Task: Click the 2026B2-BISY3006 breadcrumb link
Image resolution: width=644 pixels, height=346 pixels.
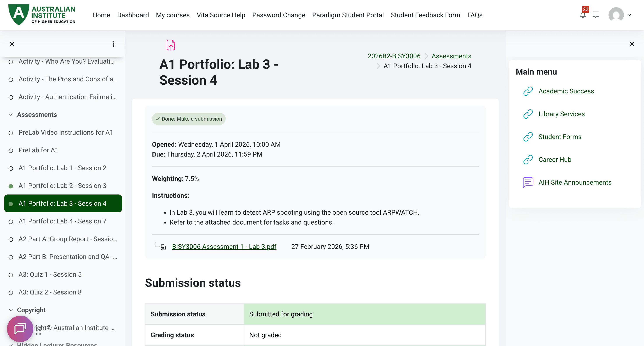Action: click(394, 56)
